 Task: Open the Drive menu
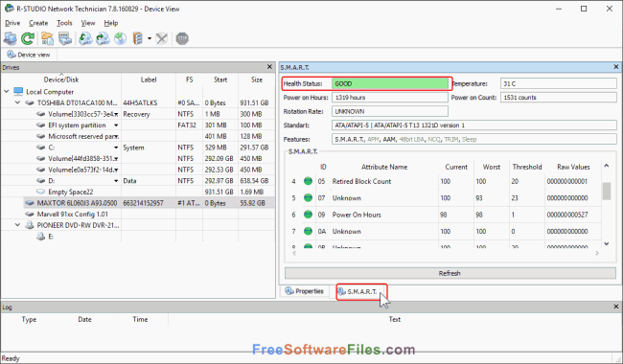pyautogui.click(x=12, y=23)
